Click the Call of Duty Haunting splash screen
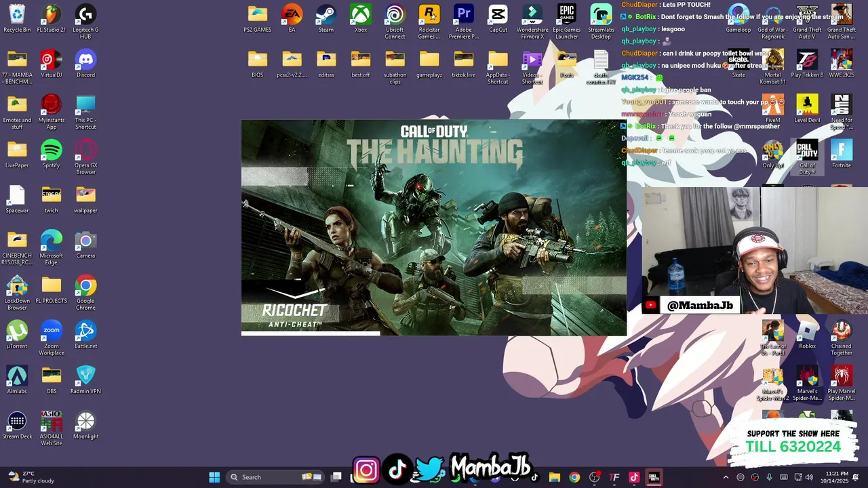868x488 pixels. click(434, 228)
